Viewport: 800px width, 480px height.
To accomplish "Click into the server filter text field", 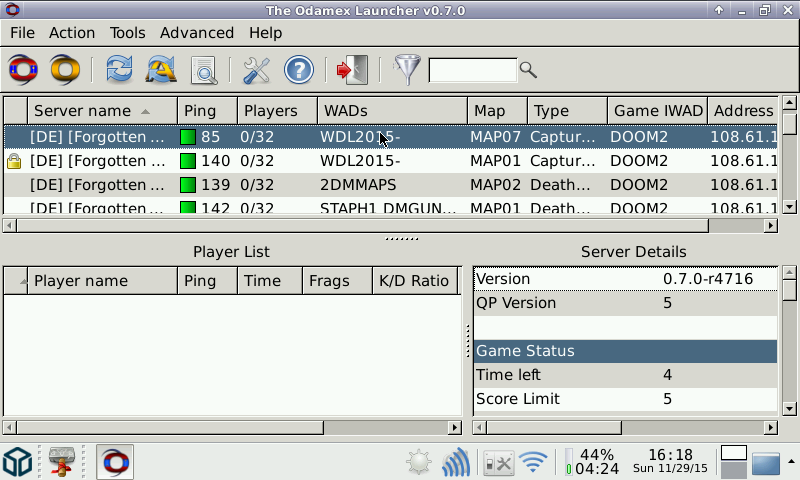I will (472, 70).
